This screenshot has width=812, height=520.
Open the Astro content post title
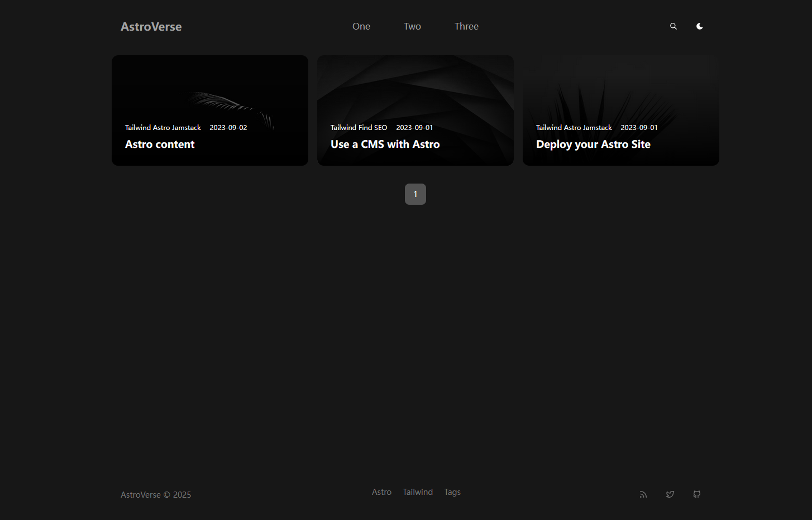160,145
